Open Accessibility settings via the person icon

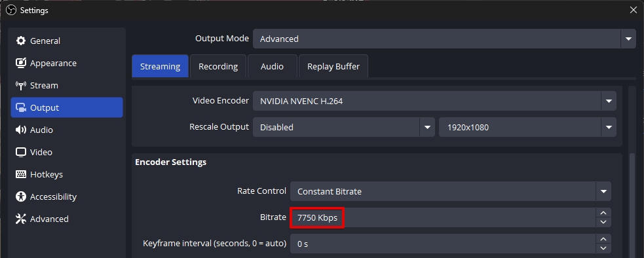tap(20, 196)
